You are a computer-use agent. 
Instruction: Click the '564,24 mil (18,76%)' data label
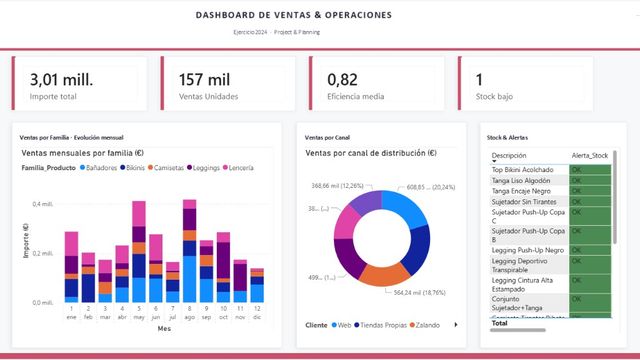click(x=420, y=293)
